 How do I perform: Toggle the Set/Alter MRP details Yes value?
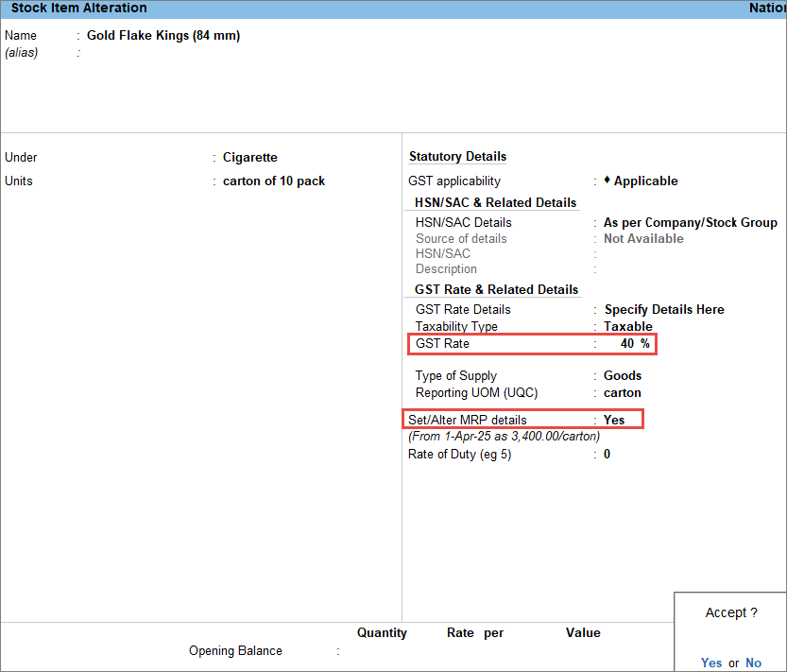[x=614, y=420]
